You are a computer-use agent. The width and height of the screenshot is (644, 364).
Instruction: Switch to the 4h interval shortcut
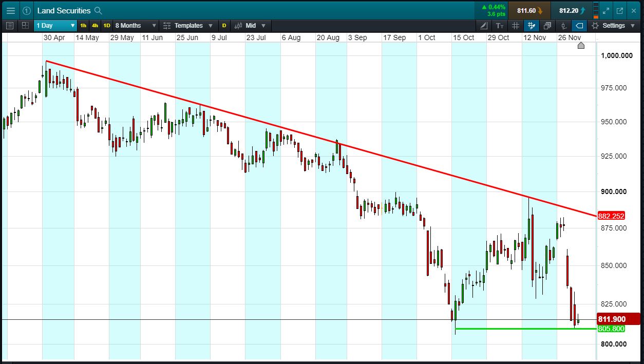(95, 25)
